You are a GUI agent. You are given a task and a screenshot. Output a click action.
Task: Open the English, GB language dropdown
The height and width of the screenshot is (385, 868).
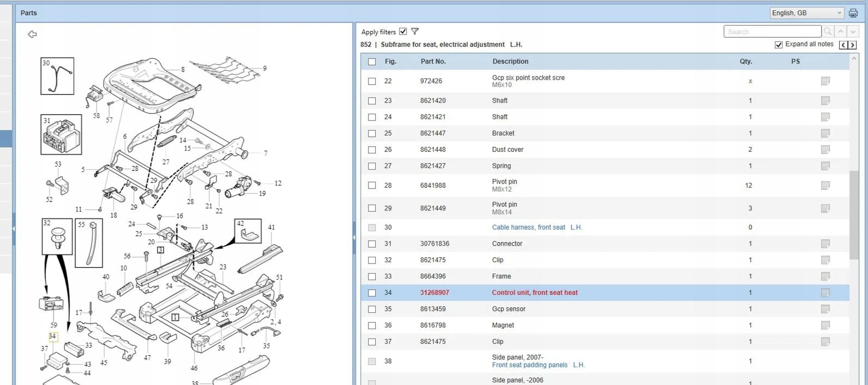(806, 13)
